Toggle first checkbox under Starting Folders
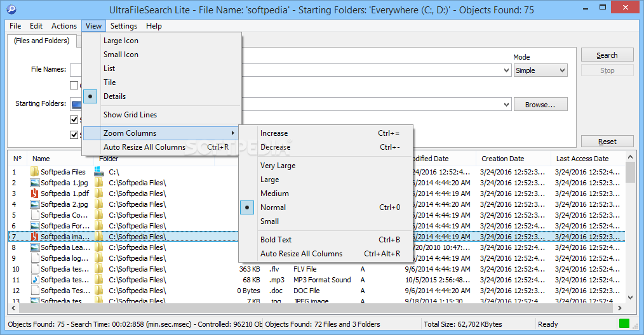The image size is (644, 335). (74, 119)
